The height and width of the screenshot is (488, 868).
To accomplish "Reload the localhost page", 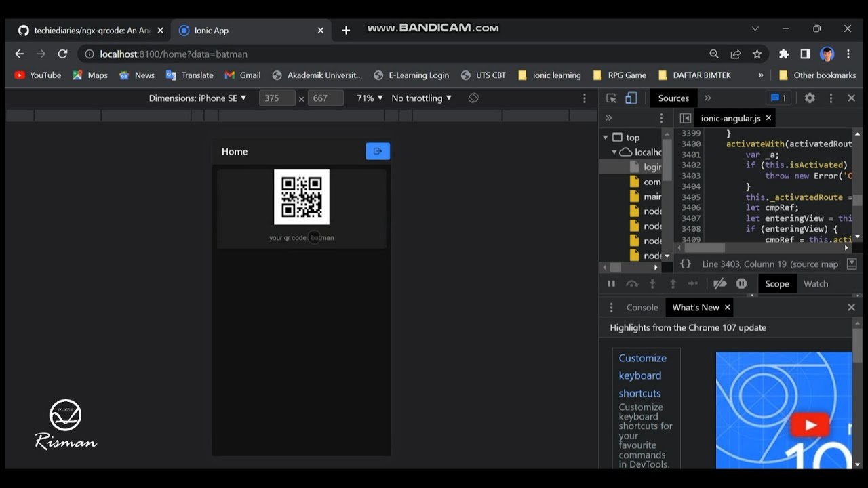I will pyautogui.click(x=62, y=54).
